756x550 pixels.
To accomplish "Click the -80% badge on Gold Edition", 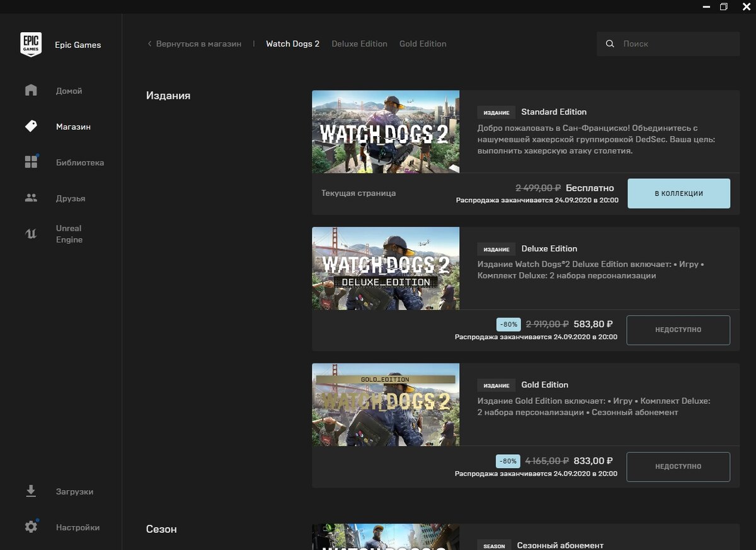I will 508,461.
